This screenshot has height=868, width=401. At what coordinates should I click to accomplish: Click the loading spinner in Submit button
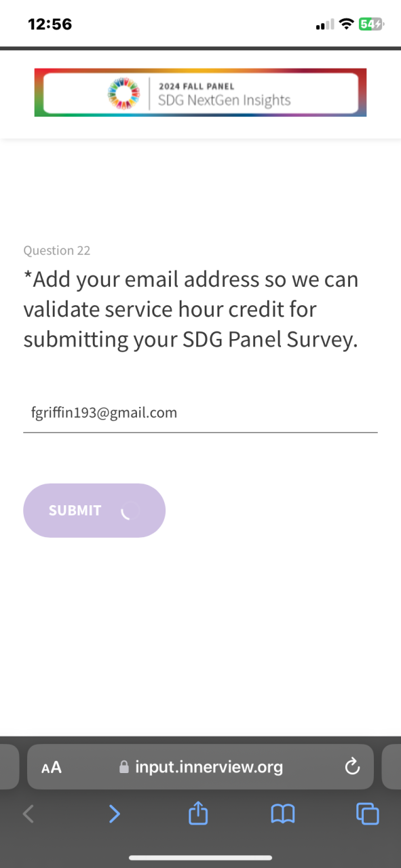point(130,511)
